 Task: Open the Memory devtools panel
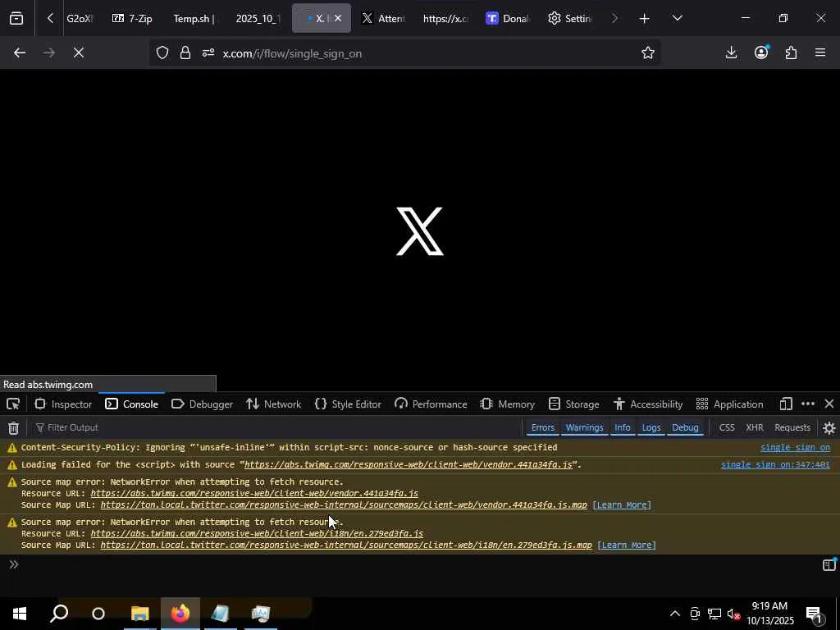pos(508,404)
